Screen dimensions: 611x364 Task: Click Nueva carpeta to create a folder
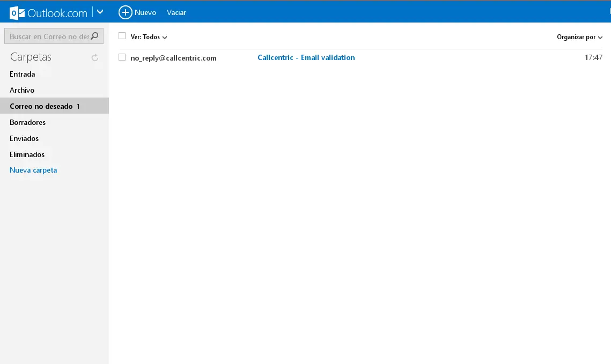[x=33, y=170]
